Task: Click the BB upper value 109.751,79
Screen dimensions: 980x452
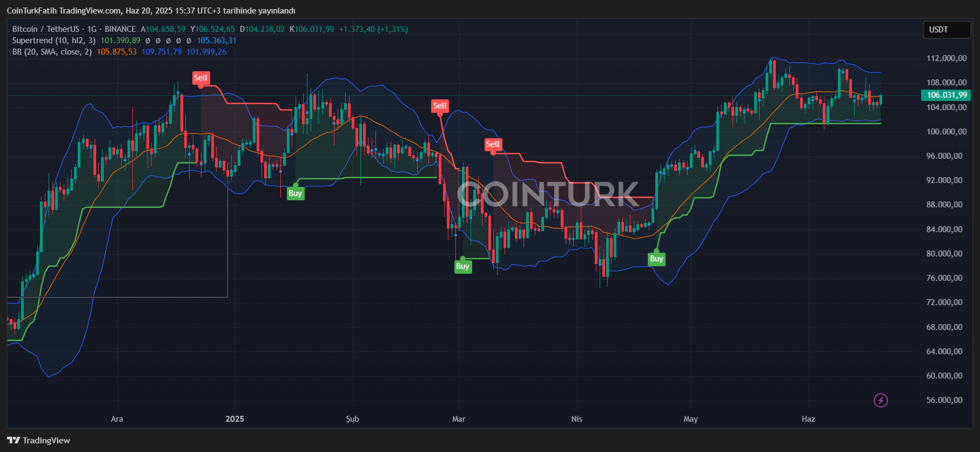Action: coord(162,52)
